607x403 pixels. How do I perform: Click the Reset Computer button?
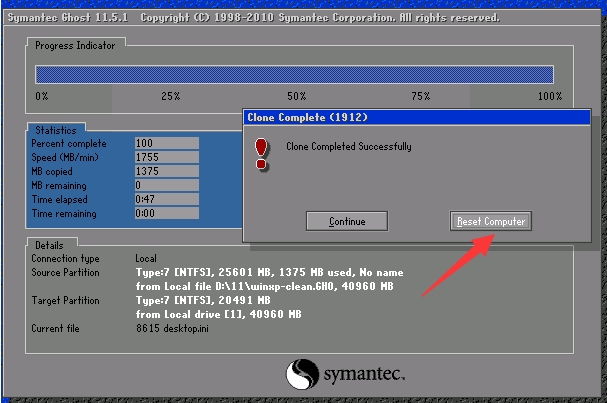(x=490, y=221)
